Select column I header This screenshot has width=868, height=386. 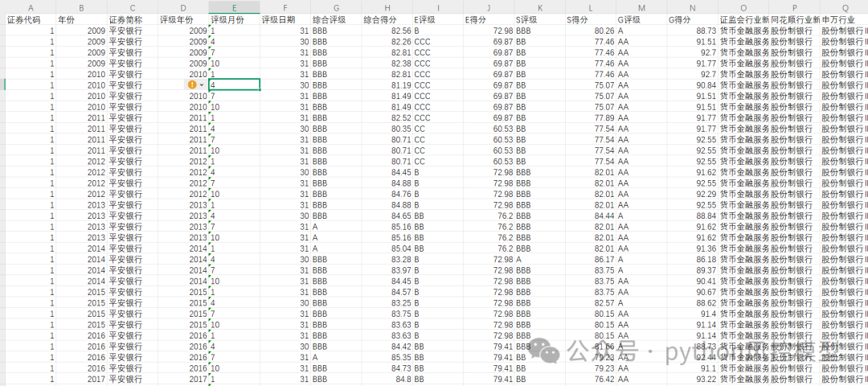pyautogui.click(x=438, y=8)
